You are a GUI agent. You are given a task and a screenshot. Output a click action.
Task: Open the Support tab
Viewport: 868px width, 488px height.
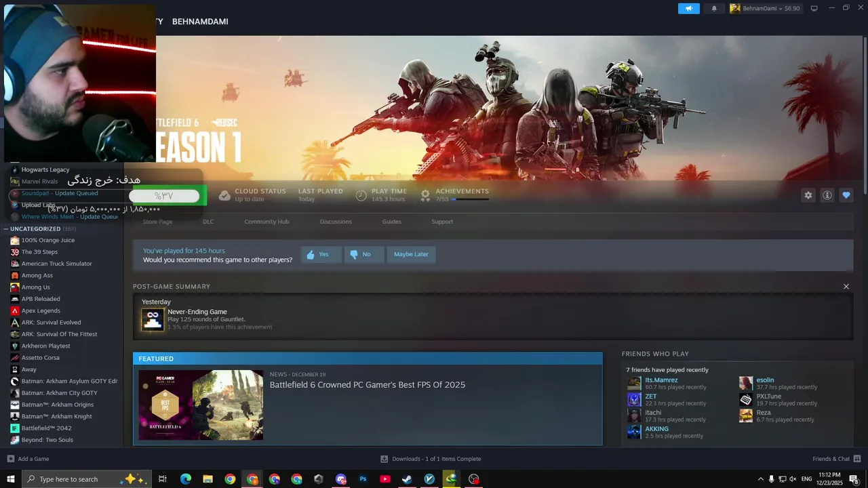point(442,222)
